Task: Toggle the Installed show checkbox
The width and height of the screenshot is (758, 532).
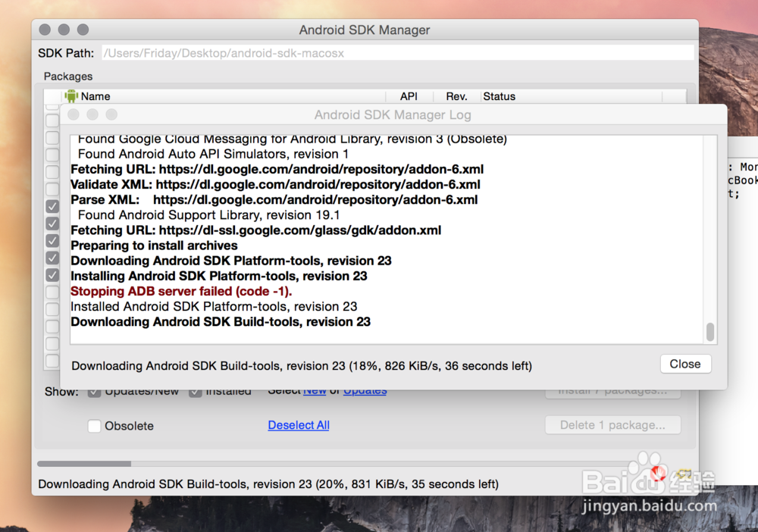Action: (x=196, y=391)
